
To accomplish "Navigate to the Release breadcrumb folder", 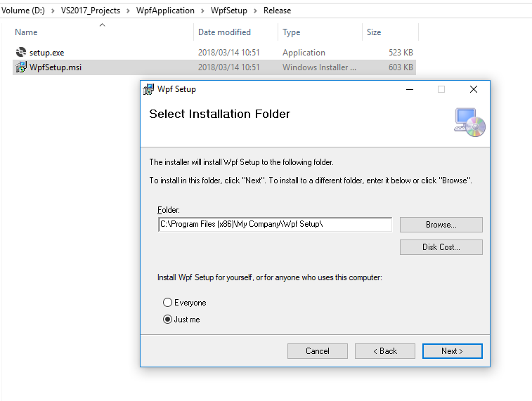I will (277, 11).
